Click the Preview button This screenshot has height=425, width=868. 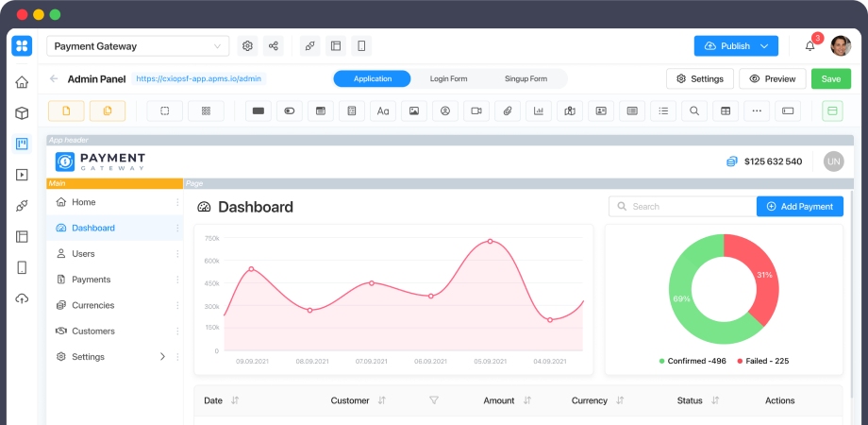(773, 78)
